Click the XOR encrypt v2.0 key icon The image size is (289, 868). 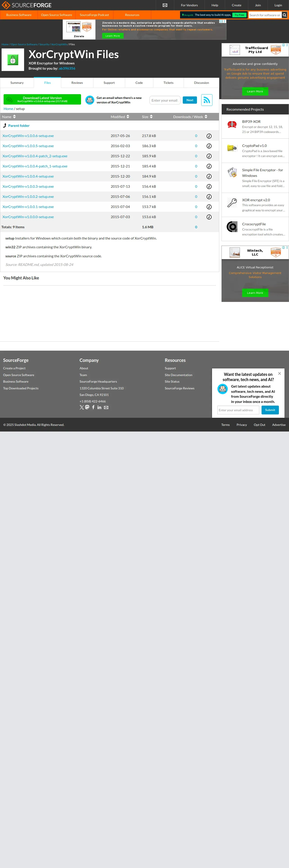(232, 203)
